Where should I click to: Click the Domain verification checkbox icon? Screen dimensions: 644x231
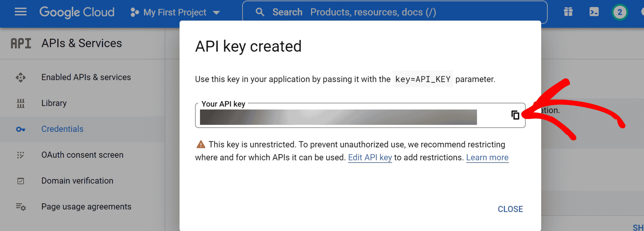point(20,181)
